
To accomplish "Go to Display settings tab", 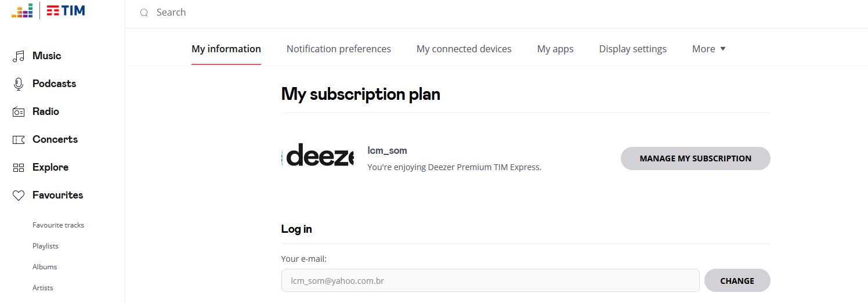I will [x=632, y=49].
